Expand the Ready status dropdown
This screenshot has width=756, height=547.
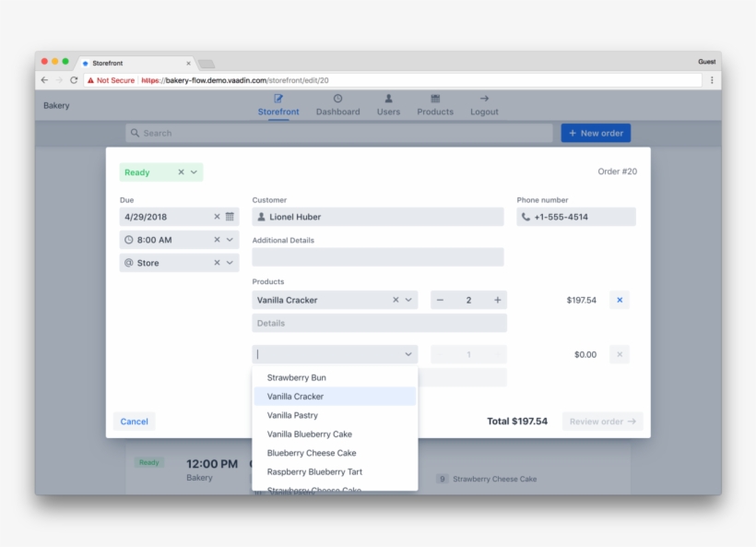tap(195, 172)
